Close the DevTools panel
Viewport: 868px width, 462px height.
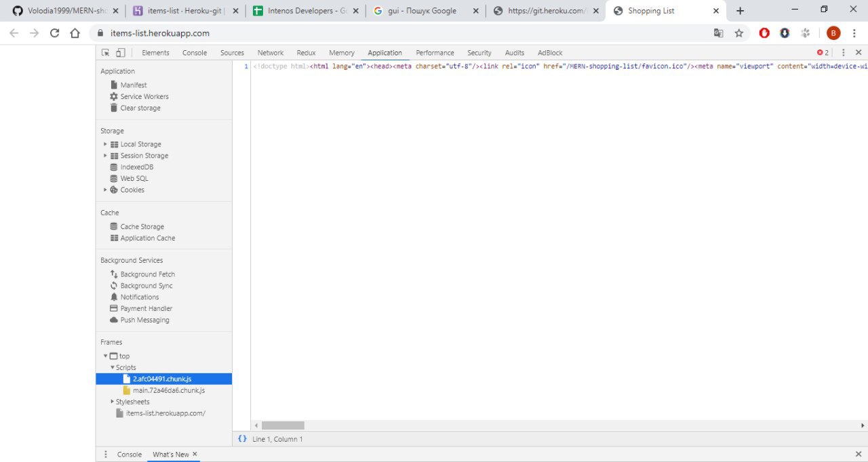pos(859,53)
